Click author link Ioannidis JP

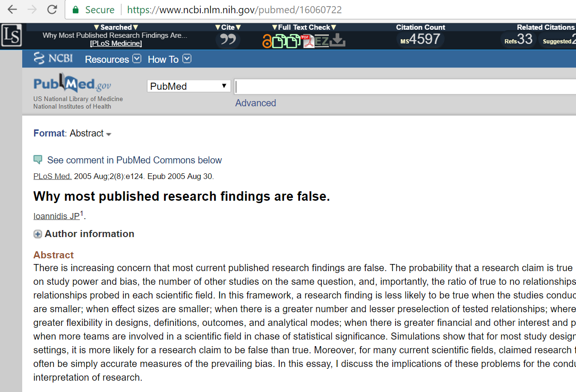pyautogui.click(x=56, y=216)
